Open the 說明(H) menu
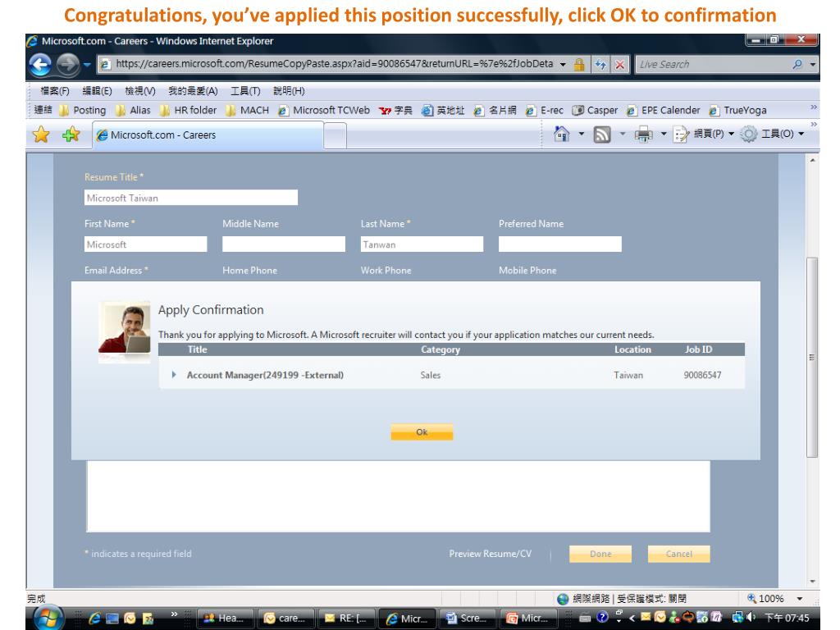840x630 pixels. point(289,91)
